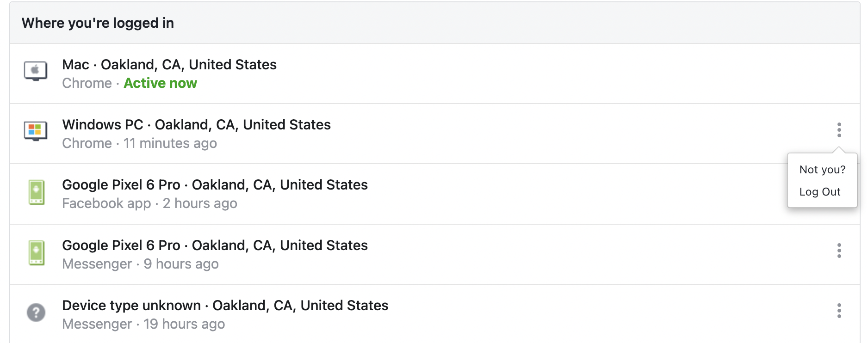This screenshot has height=343, width=868.
Task: Click the Facebook app session phone icon
Action: 36,192
